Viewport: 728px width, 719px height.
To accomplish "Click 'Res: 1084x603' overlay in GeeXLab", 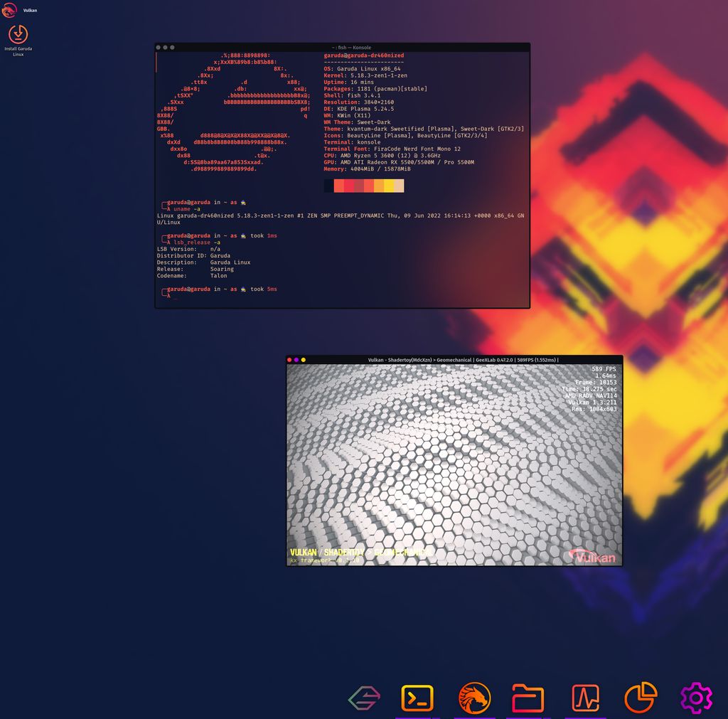I will click(594, 409).
